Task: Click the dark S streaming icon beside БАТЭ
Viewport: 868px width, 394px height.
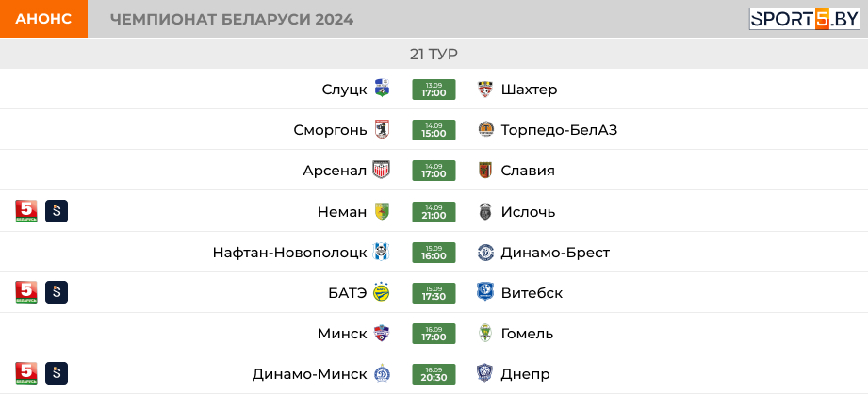Action: [57, 292]
